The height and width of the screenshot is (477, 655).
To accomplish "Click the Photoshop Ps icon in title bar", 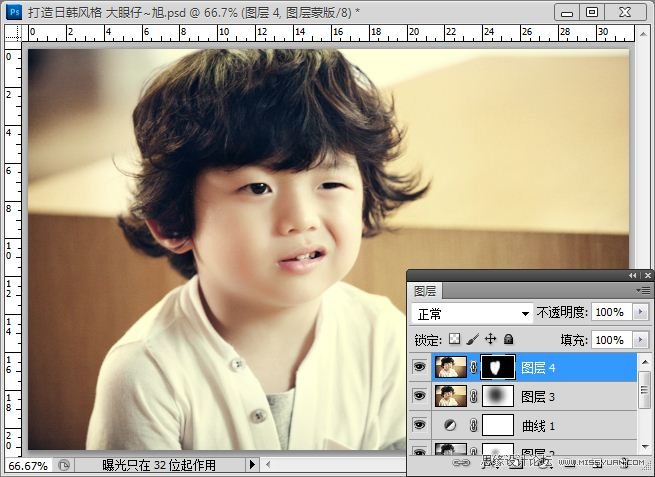I will coord(14,12).
